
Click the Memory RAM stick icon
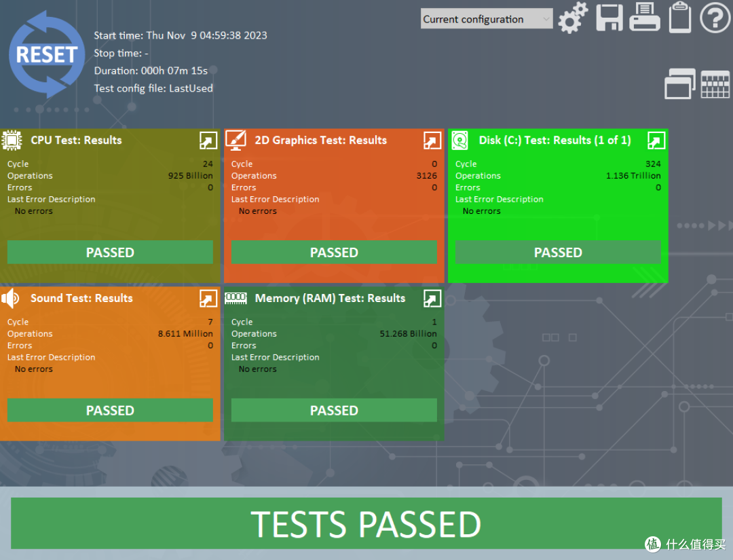point(236,298)
